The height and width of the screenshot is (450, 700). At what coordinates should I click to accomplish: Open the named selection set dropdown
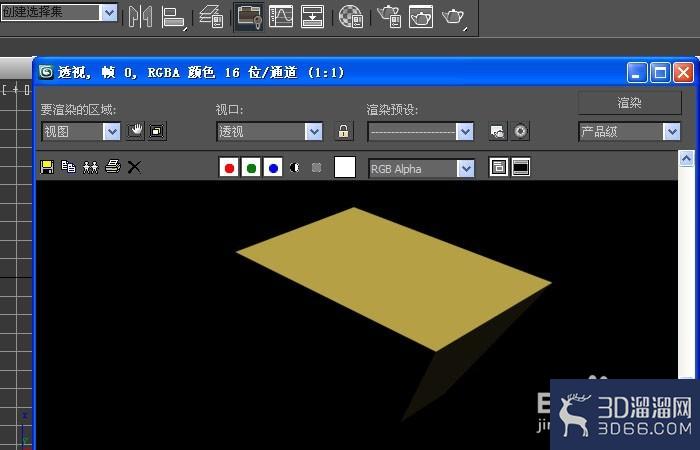[109, 12]
